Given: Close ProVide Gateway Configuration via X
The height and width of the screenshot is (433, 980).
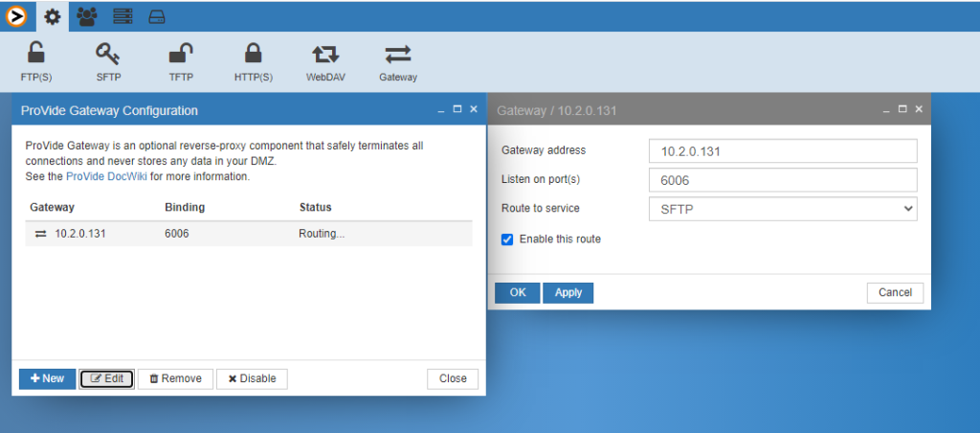Looking at the screenshot, I should tap(474, 109).
